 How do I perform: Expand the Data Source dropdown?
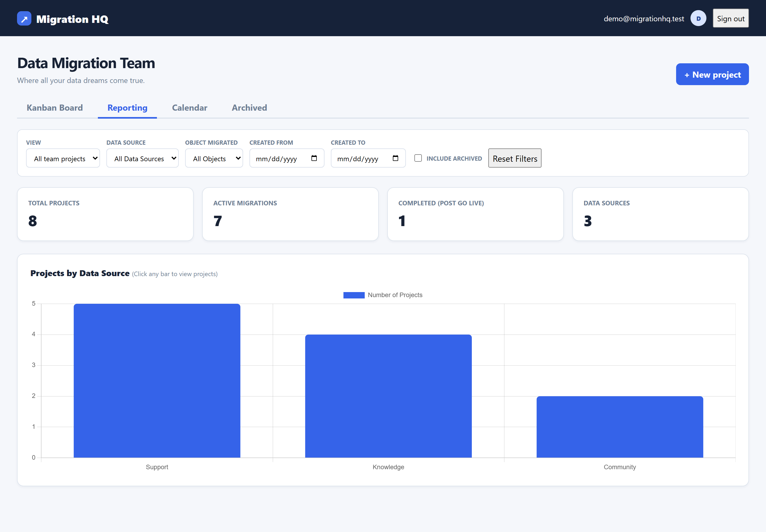142,158
